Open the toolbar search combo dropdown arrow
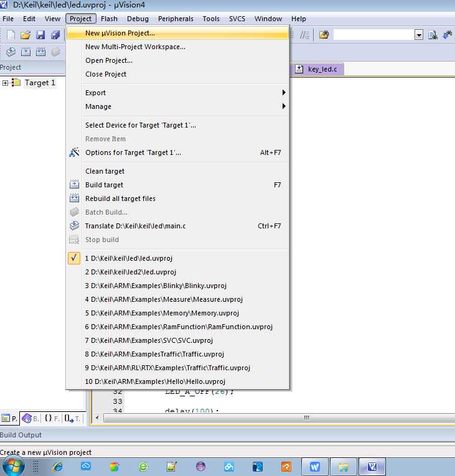455x476 pixels. click(419, 35)
